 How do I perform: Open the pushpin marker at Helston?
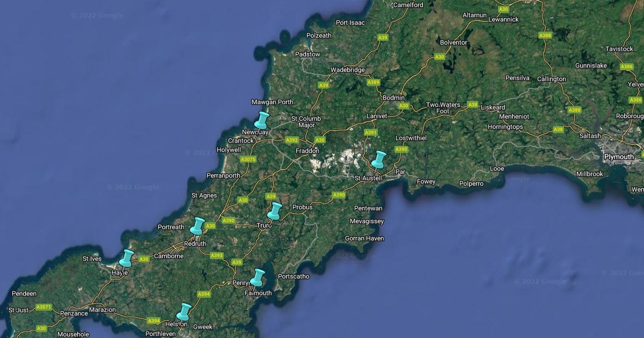click(184, 312)
